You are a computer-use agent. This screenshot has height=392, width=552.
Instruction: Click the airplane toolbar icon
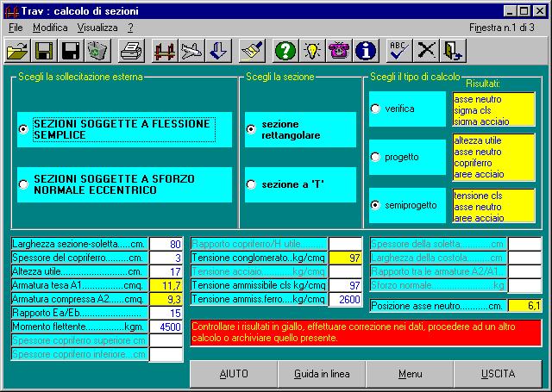(x=190, y=50)
